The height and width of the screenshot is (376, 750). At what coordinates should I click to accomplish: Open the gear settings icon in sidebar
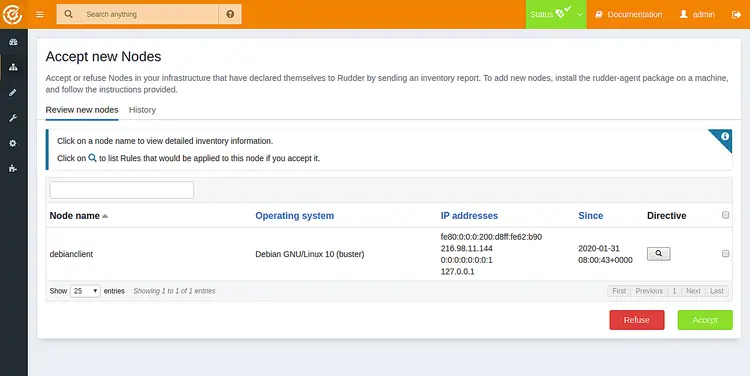[x=13, y=143]
